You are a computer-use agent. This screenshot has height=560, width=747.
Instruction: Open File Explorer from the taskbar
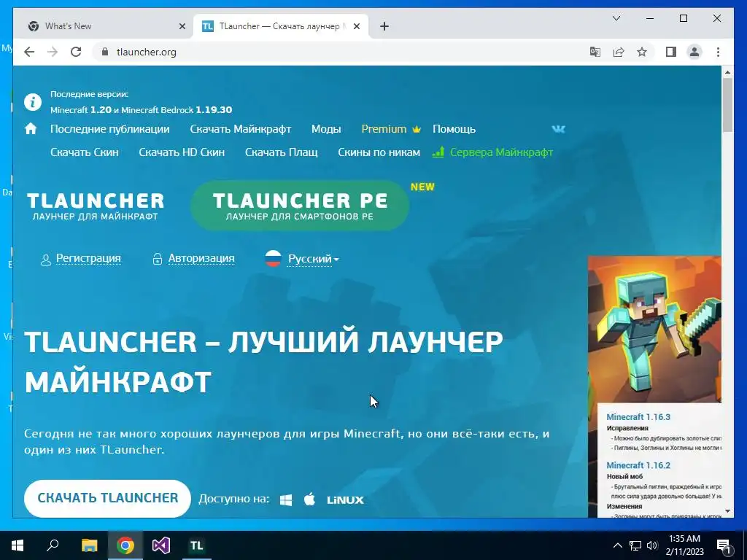89,545
